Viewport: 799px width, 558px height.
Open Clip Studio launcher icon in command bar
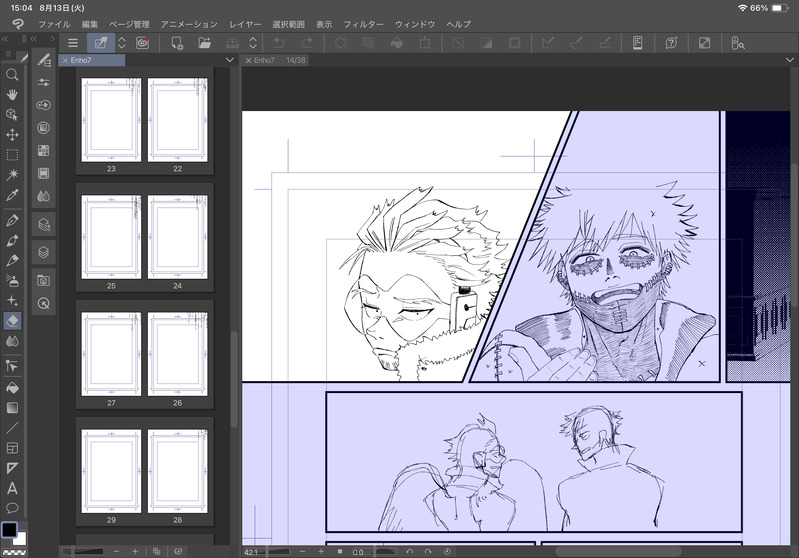[x=143, y=43]
